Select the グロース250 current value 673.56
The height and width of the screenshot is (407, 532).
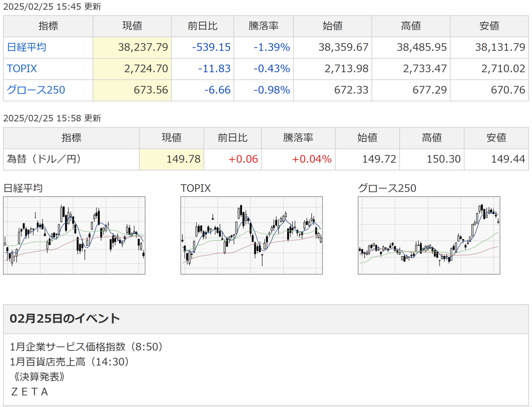tap(151, 90)
